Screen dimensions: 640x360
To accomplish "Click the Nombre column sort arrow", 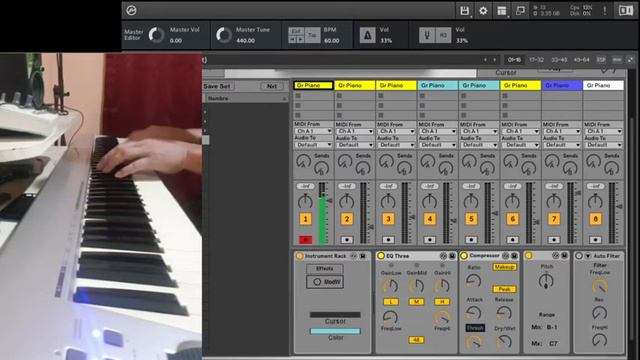I will click(284, 99).
